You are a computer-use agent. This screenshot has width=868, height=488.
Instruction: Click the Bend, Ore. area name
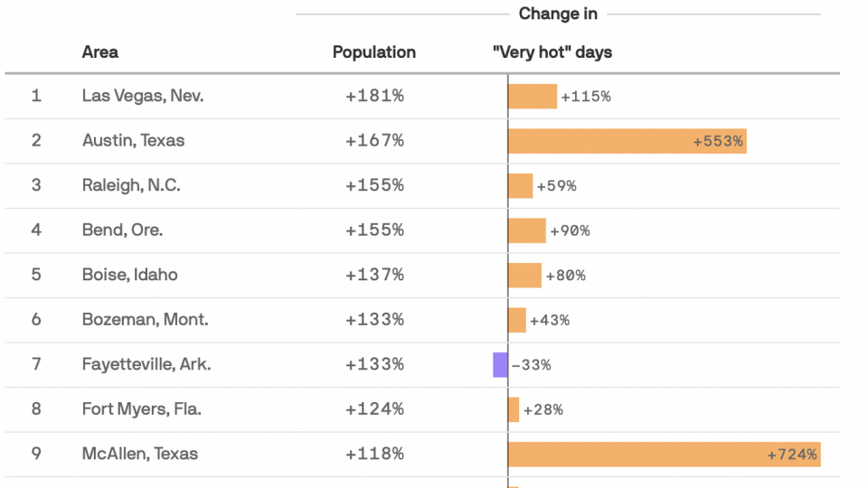[x=122, y=230]
